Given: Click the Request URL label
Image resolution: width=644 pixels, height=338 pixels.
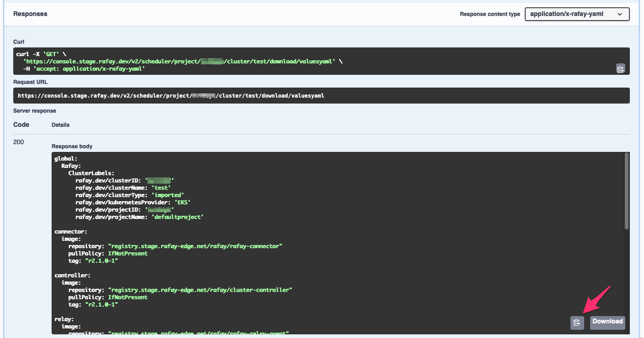Looking at the screenshot, I should click(x=30, y=82).
